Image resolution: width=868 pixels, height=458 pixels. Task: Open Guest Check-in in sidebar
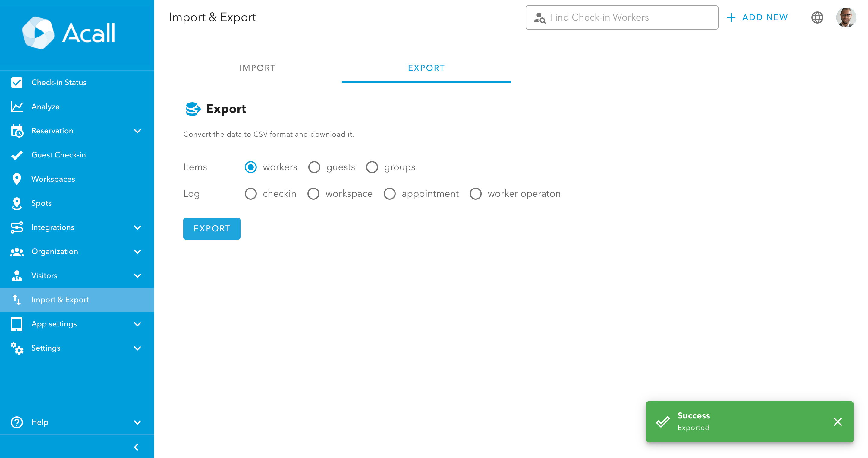(x=77, y=155)
